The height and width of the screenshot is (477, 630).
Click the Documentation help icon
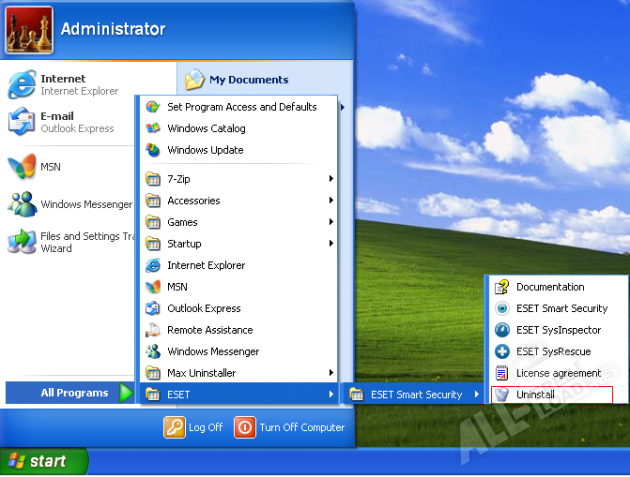point(502,287)
